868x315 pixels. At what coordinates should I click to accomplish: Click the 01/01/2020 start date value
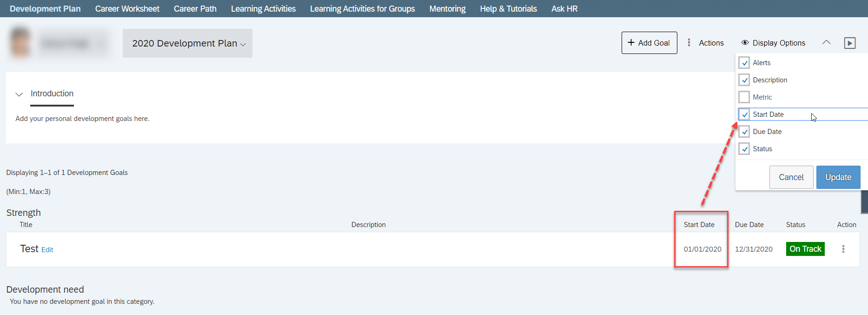click(702, 249)
